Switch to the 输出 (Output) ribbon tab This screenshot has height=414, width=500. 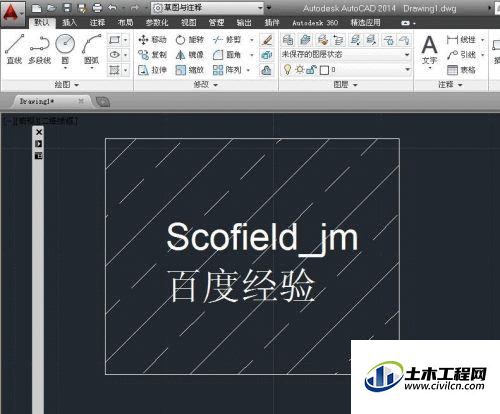point(244,23)
